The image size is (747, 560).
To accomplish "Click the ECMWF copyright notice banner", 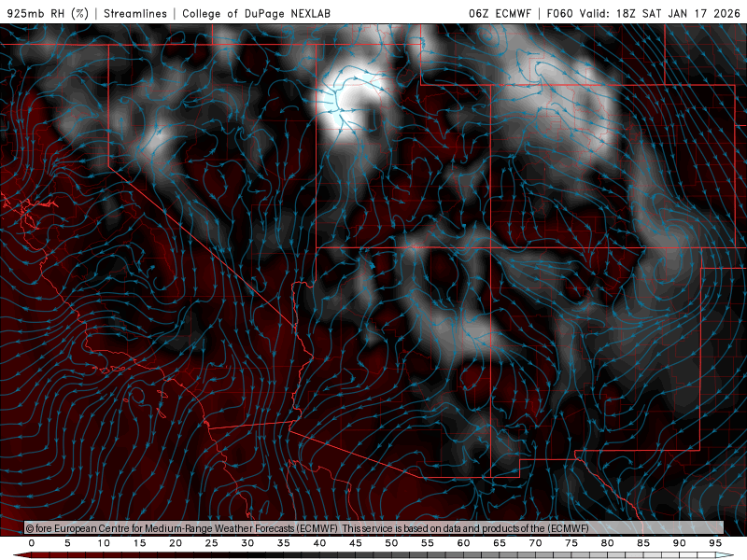I will point(373,528).
